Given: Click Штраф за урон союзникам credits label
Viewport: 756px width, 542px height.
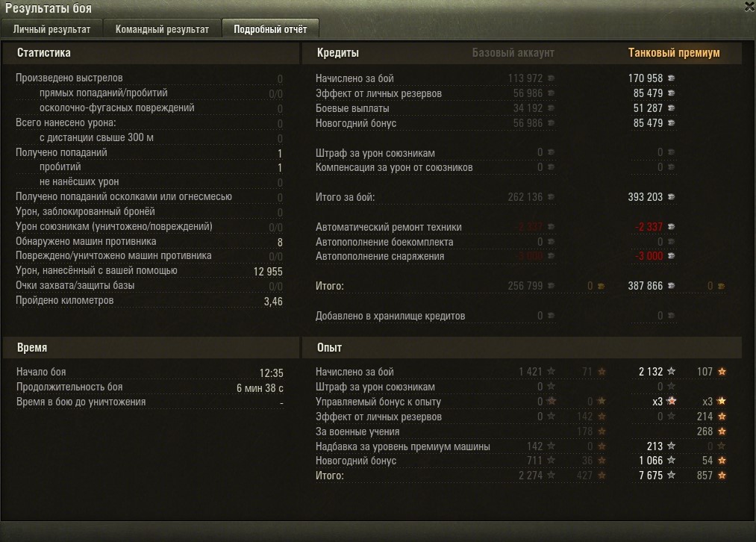Looking at the screenshot, I should coord(375,153).
